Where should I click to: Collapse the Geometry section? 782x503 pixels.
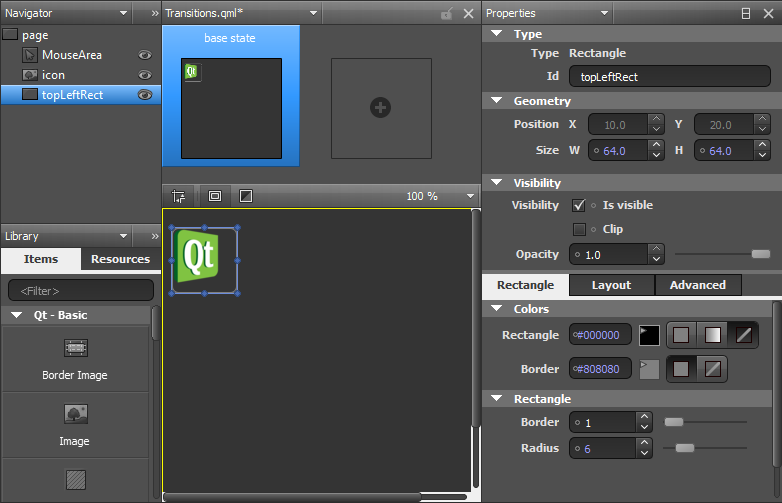pyautogui.click(x=497, y=101)
